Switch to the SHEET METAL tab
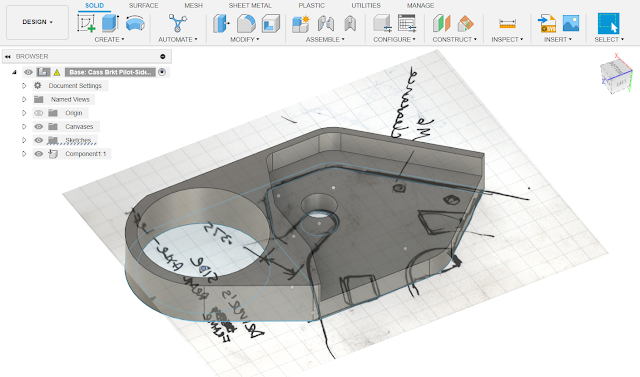Image resolution: width=640 pixels, height=377 pixels. click(x=250, y=5)
